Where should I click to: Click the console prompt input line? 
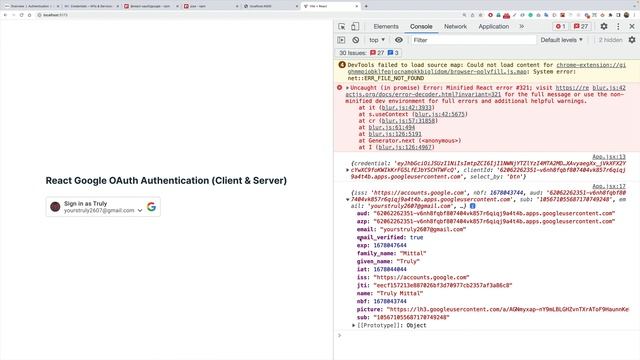(486, 336)
